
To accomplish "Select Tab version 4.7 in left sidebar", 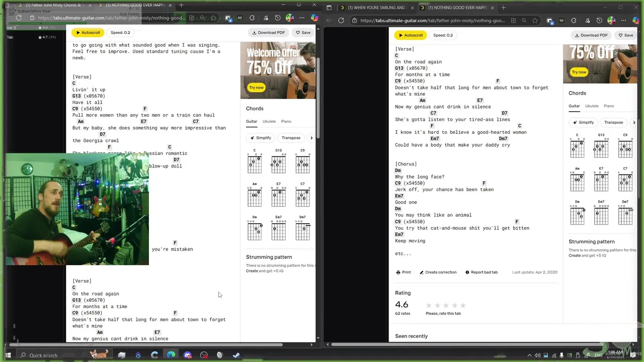I will click(x=30, y=37).
